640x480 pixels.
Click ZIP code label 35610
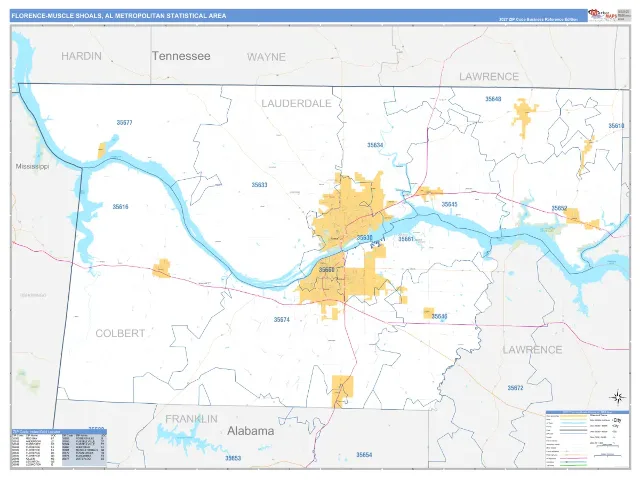(616, 126)
